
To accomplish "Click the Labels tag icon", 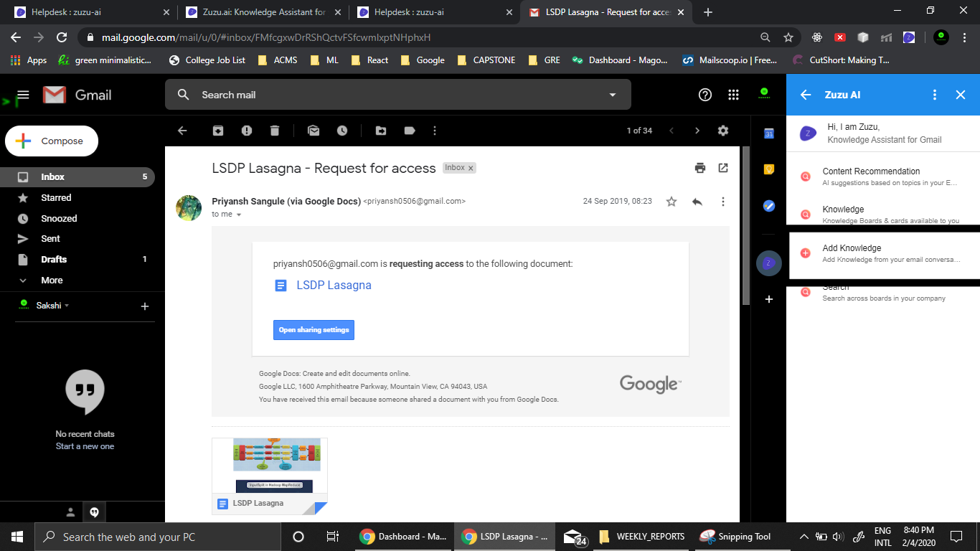I will click(x=410, y=131).
